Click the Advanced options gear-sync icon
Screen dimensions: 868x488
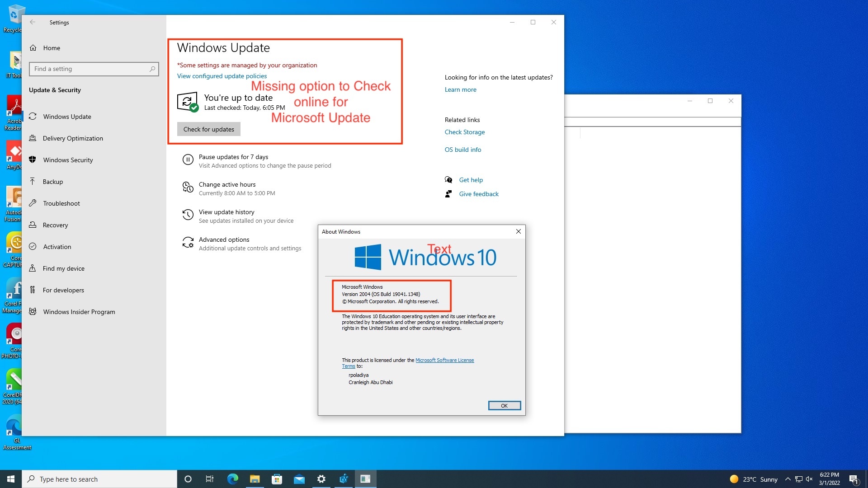[188, 243]
